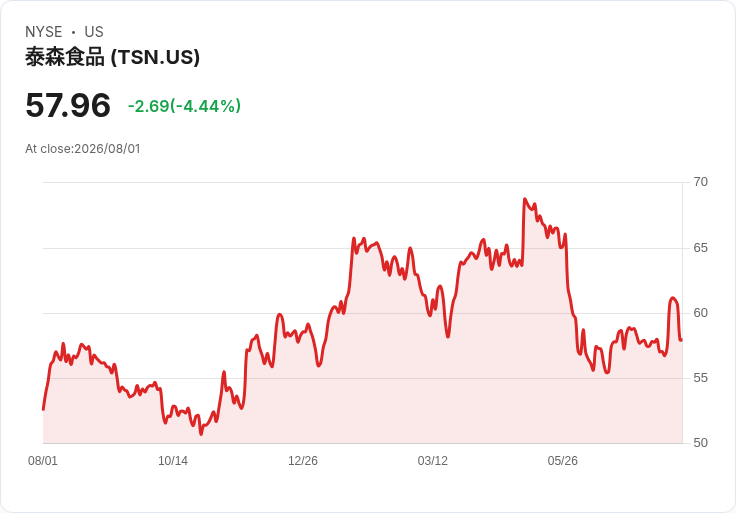Image resolution: width=736 pixels, height=513 pixels.
Task: Click the 50 y-axis price label
Action: pyautogui.click(x=700, y=443)
